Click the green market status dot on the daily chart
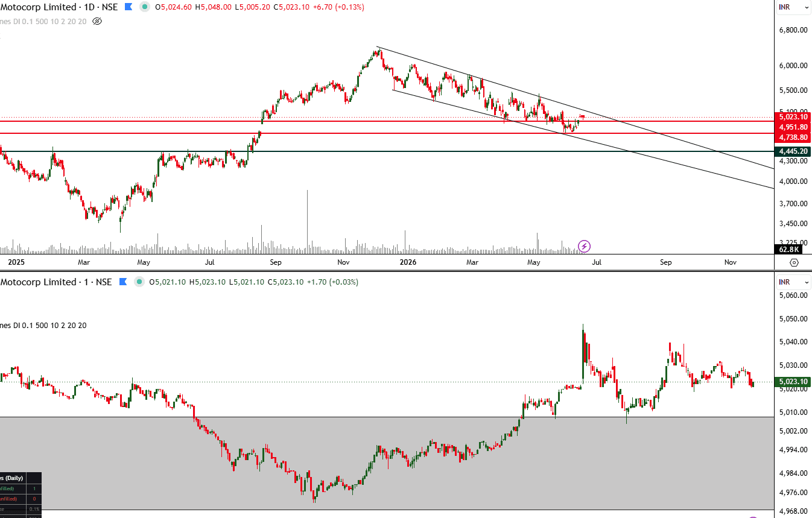This screenshot has height=518, width=812. pyautogui.click(x=144, y=7)
